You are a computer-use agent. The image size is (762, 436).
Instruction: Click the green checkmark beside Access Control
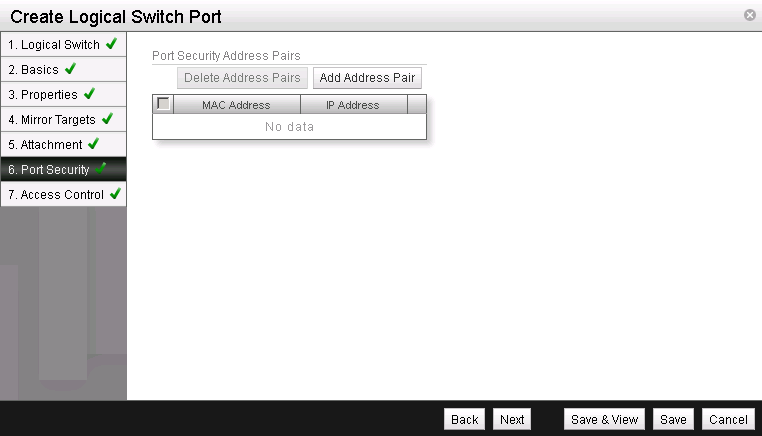[x=115, y=194]
